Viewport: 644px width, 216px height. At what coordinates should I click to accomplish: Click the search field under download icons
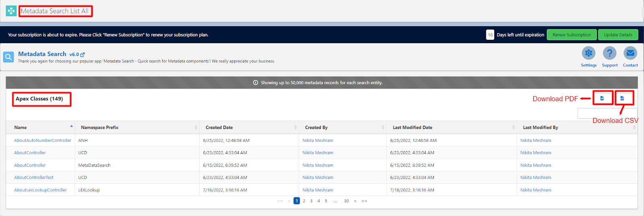[607, 113]
